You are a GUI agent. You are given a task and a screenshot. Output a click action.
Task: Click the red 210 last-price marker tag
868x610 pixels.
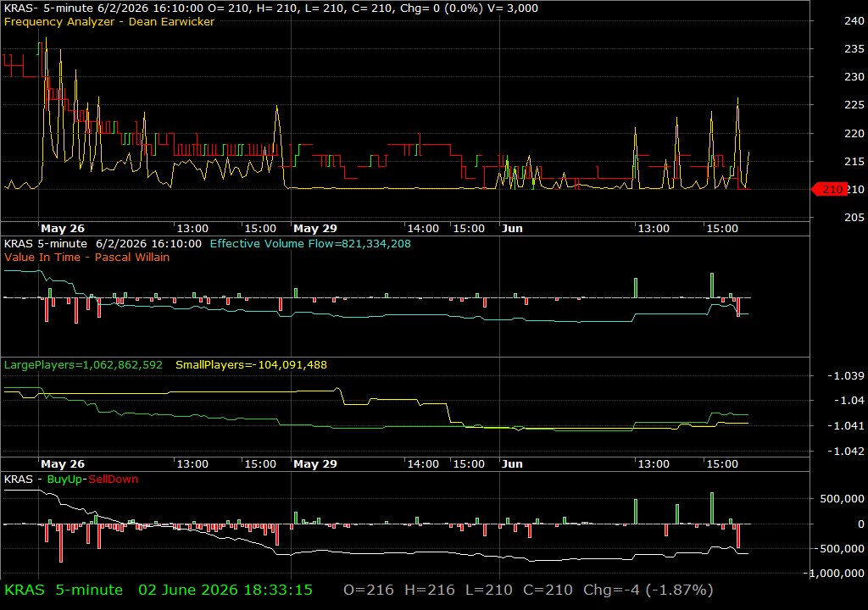(830, 189)
